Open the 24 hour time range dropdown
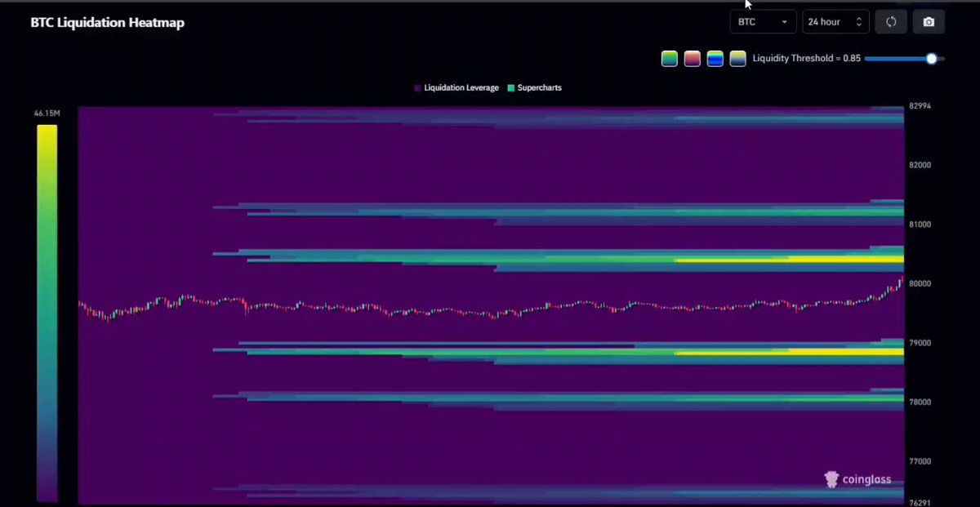980x507 pixels. click(x=835, y=22)
